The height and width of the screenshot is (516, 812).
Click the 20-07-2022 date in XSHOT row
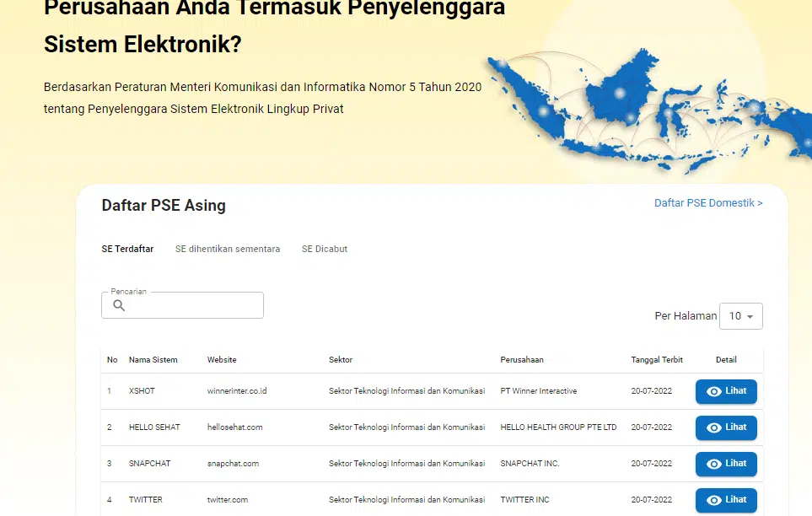coord(652,391)
